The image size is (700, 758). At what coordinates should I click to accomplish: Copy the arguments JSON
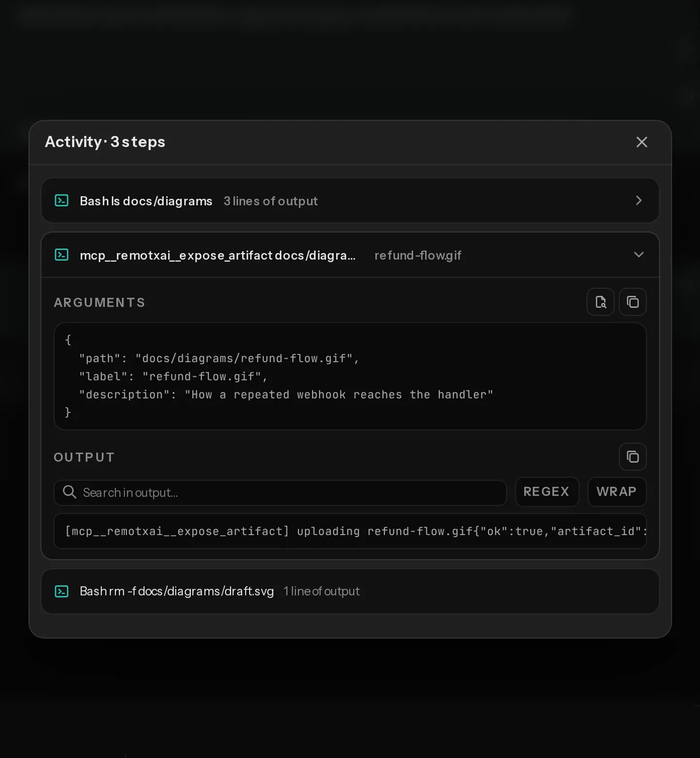tap(633, 302)
